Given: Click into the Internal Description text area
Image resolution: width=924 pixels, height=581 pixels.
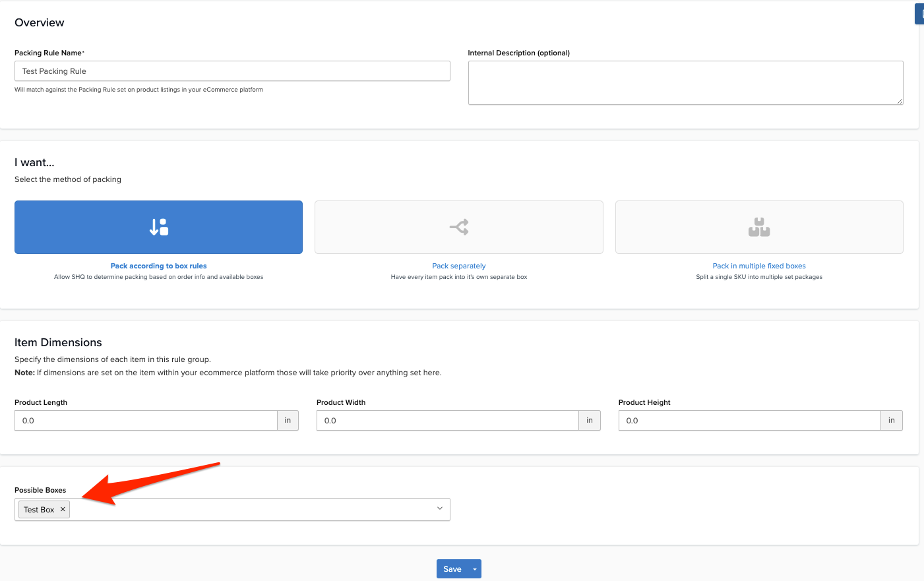Looking at the screenshot, I should [685, 82].
